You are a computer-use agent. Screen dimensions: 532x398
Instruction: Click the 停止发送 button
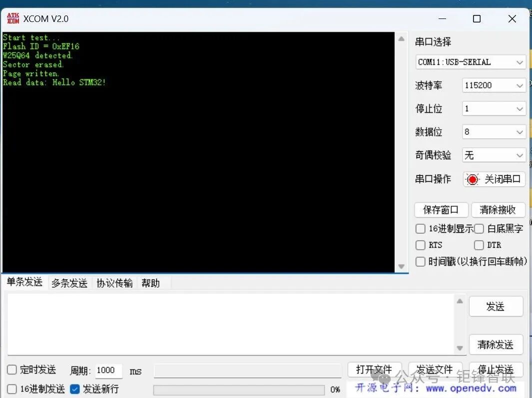pos(496,370)
